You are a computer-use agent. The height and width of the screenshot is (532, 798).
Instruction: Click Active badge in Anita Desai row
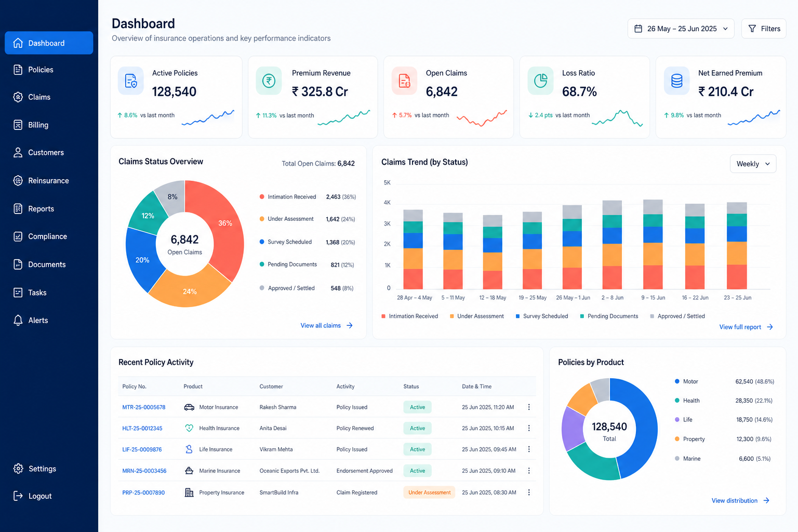pyautogui.click(x=417, y=428)
